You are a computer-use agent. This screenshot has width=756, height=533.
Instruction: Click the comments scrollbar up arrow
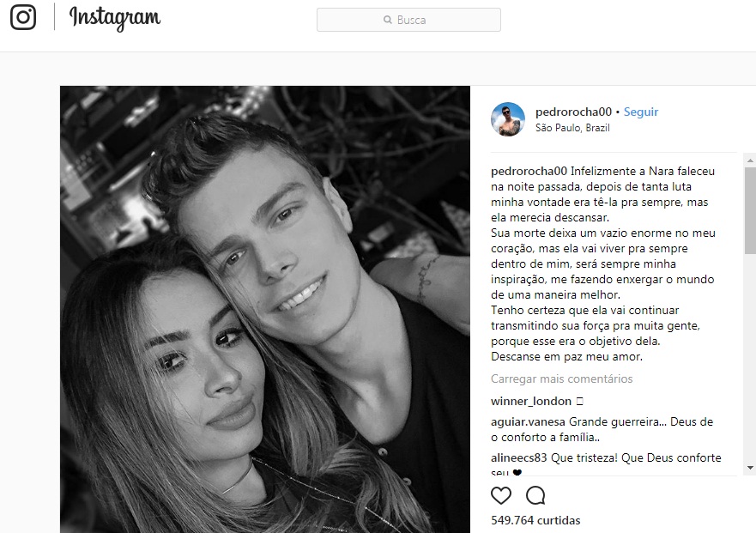click(750, 161)
